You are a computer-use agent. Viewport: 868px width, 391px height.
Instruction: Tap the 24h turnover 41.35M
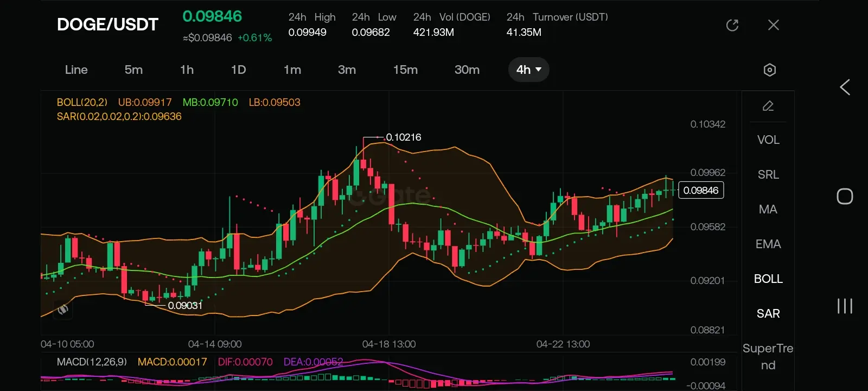[524, 33]
